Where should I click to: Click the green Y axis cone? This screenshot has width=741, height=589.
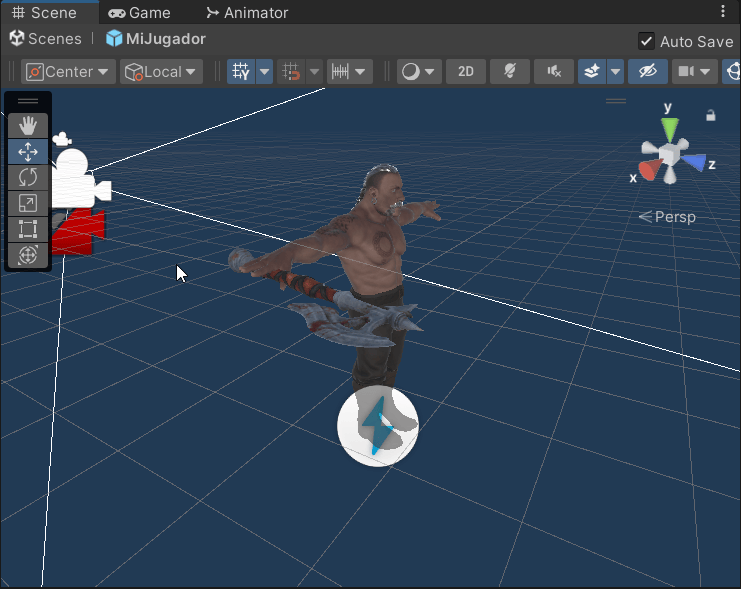[670, 130]
